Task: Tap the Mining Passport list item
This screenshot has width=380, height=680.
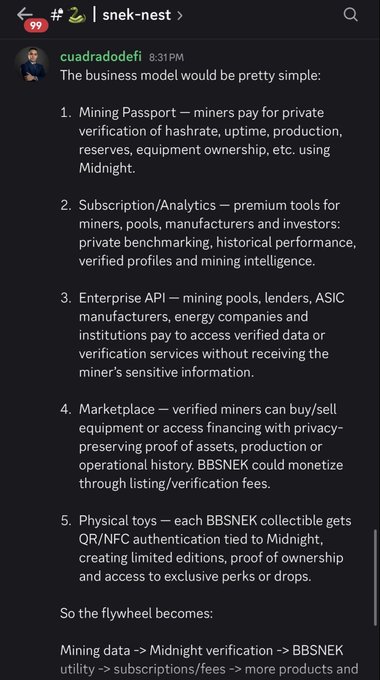Action: [x=207, y=140]
